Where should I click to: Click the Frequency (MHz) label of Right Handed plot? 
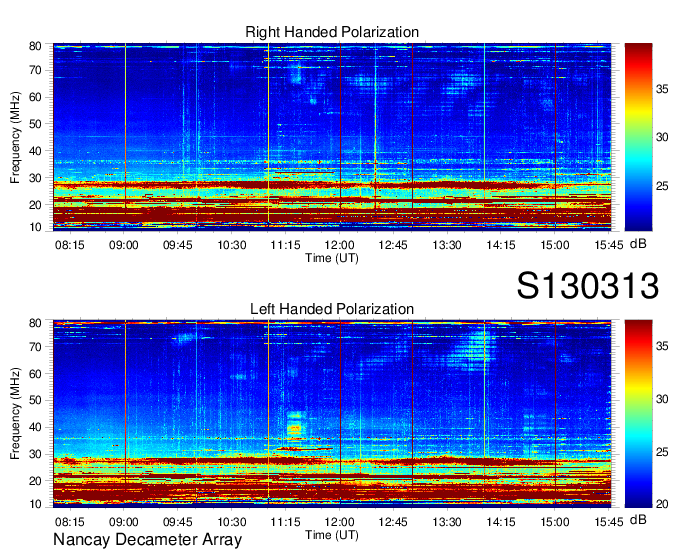15,137
